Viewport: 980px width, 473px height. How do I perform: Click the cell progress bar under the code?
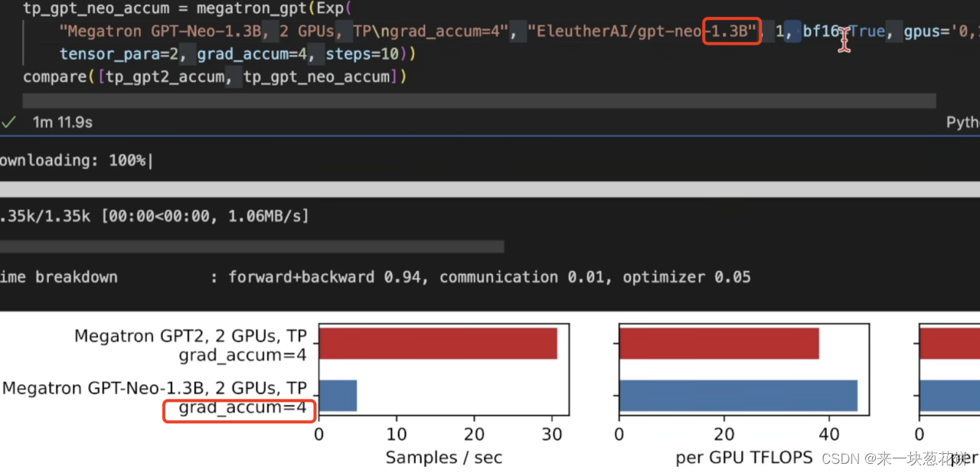tap(479, 101)
